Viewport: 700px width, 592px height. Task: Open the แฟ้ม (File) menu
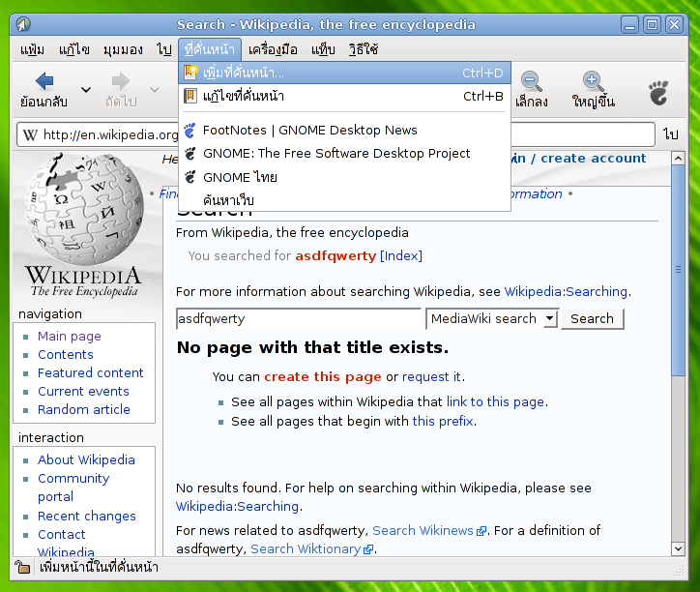tap(32, 49)
